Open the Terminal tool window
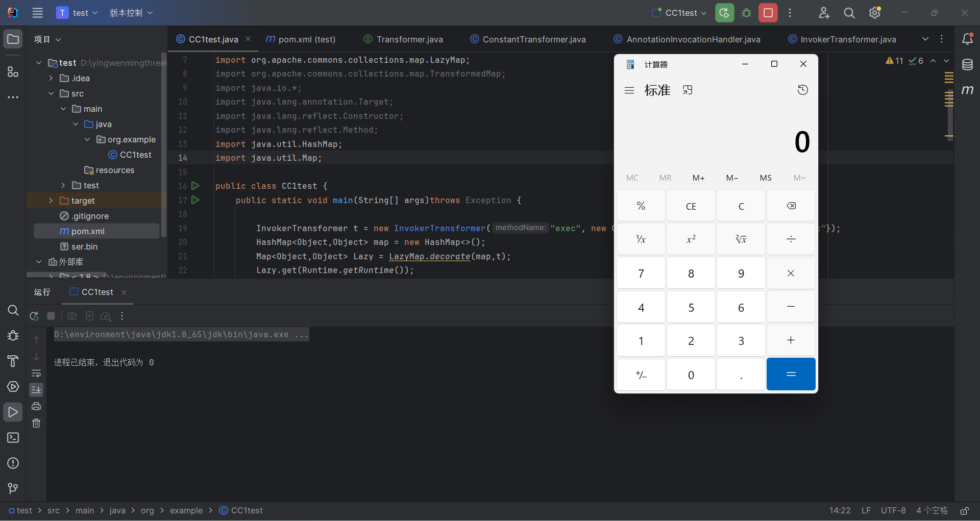The width and height of the screenshot is (980, 521). coord(13,438)
